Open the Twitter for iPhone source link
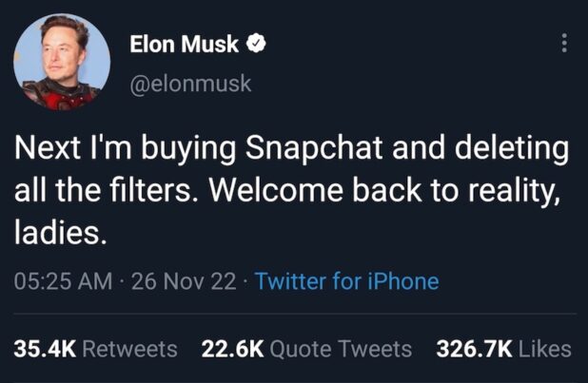This screenshot has height=383, width=588. (347, 282)
